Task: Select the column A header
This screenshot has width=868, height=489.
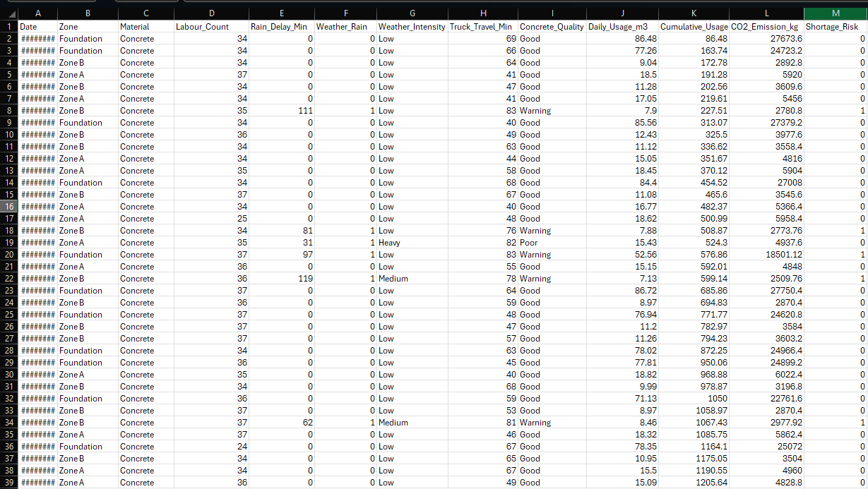Action: point(37,13)
